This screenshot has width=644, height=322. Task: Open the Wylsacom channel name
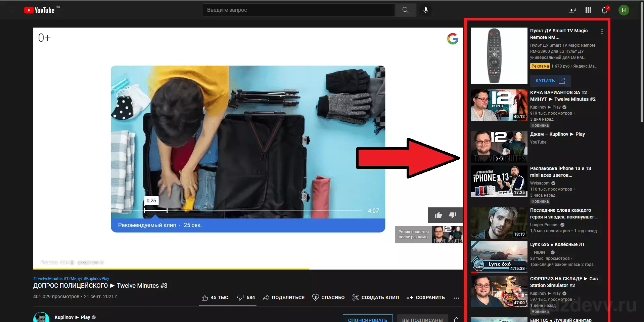pos(540,183)
